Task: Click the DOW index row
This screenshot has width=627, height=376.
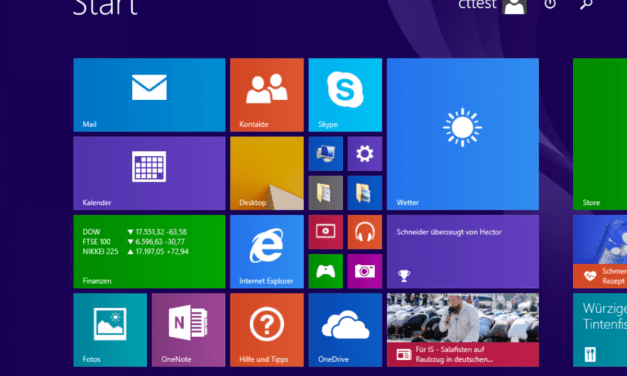Action: tap(135, 232)
